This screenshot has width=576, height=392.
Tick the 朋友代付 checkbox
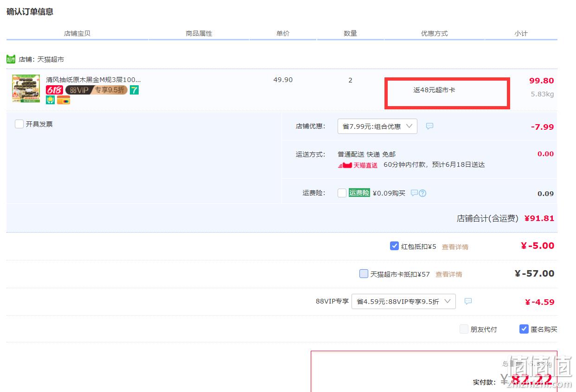pyautogui.click(x=464, y=329)
